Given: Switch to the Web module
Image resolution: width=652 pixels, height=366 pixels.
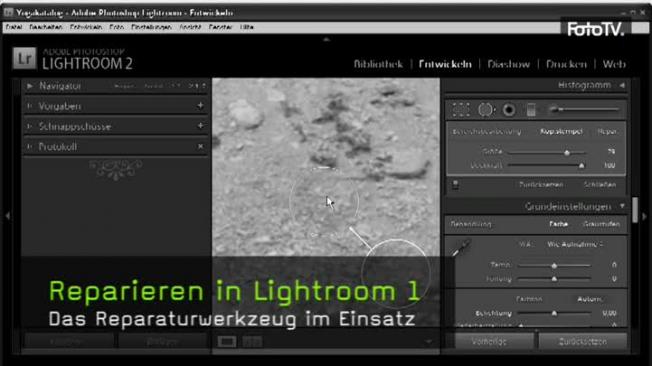Looking at the screenshot, I should coord(614,64).
